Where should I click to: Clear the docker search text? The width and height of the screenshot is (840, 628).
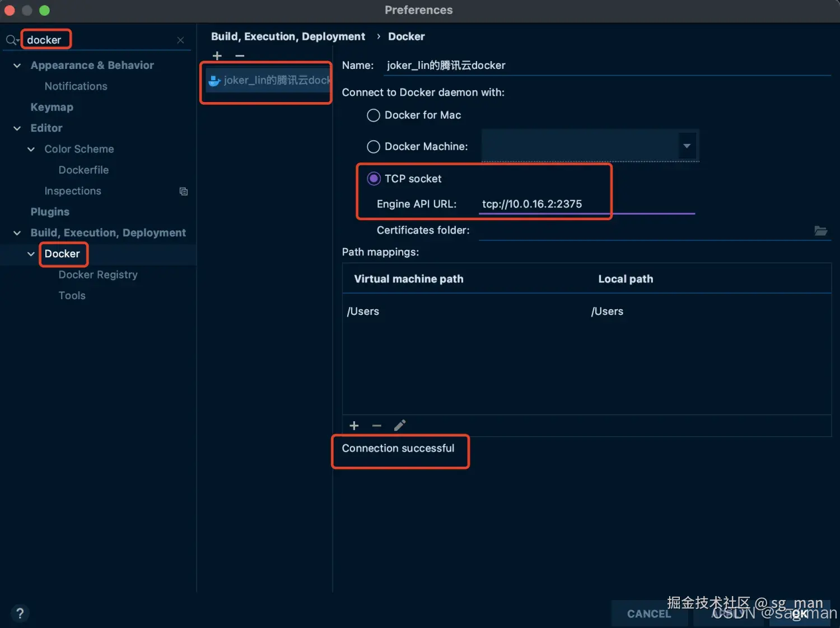coord(180,40)
